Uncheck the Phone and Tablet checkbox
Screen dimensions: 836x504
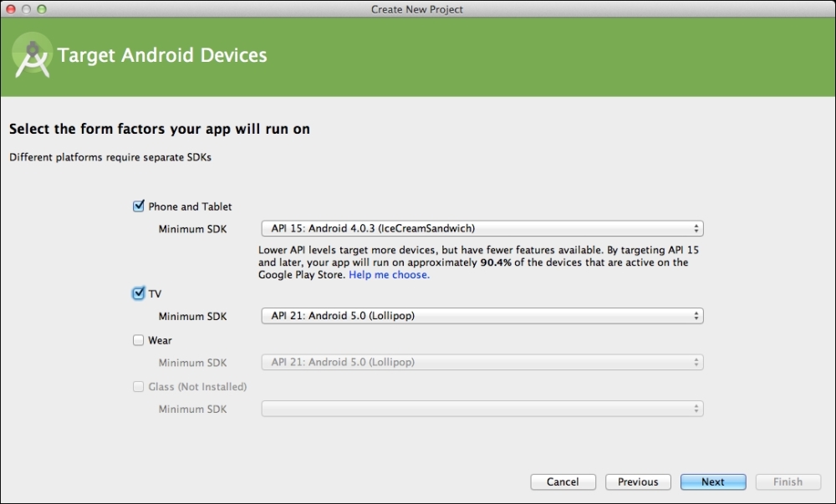click(x=139, y=206)
